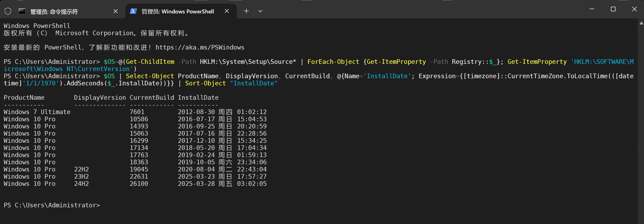This screenshot has width=644, height=224.
Task: Click build number 18363
Action: 139,162
